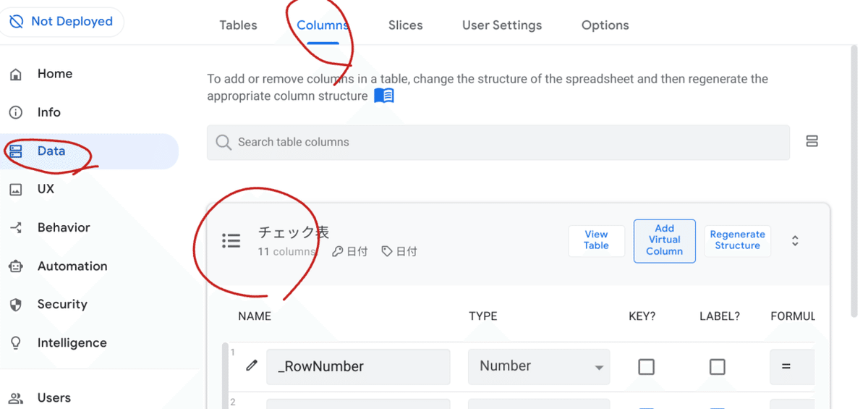This screenshot has height=409, width=868.
Task: Switch to the Tables tab
Action: point(238,25)
